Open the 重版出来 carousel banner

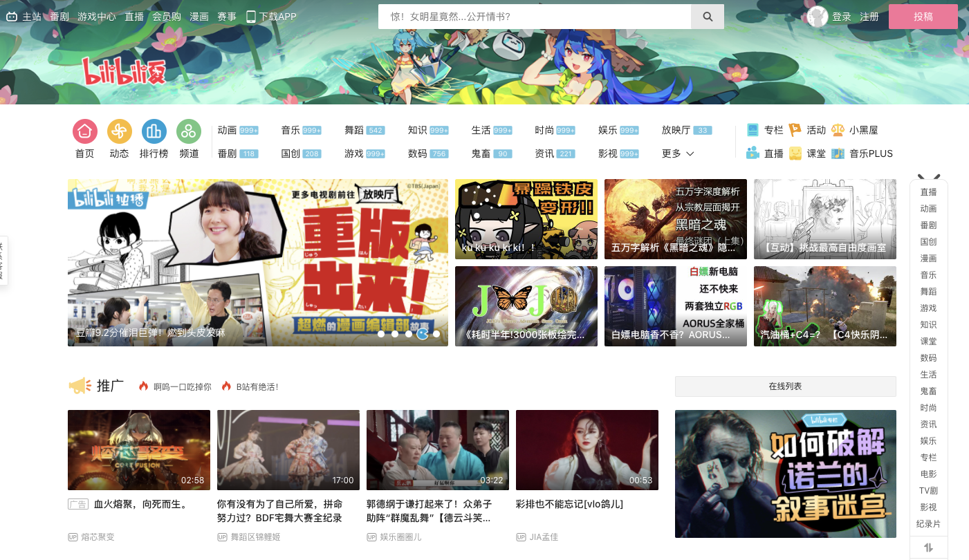(x=258, y=263)
